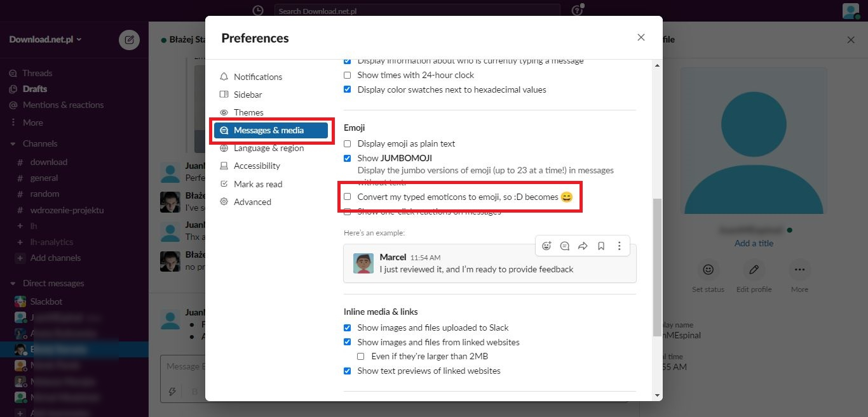Open the help question mark icon

point(577,11)
